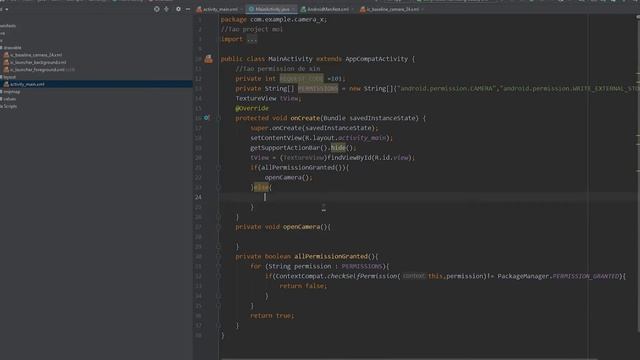Click the @Override annotation

[252, 108]
